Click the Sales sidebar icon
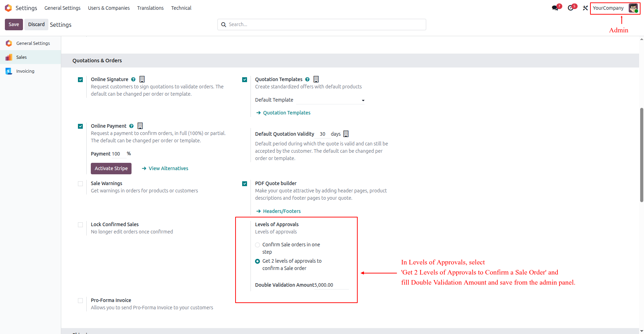The height and width of the screenshot is (334, 644). tap(9, 57)
